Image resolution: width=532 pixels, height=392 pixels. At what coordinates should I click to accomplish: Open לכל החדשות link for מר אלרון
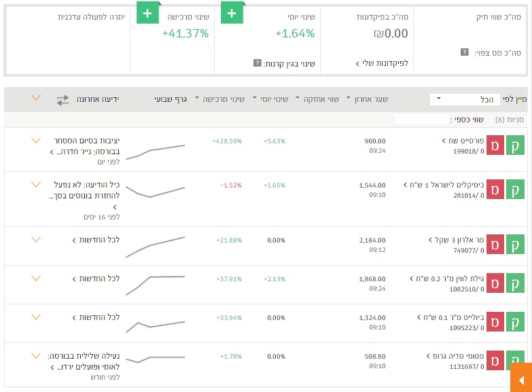coord(96,240)
